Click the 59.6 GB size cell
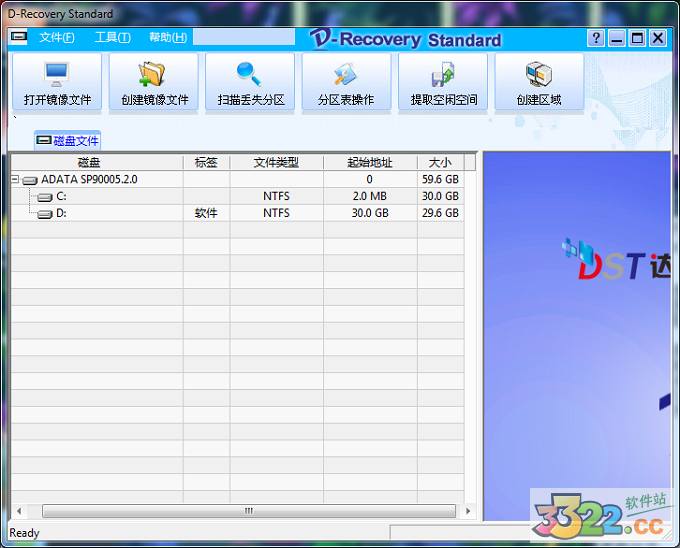Screen dimensions: 680x548 pos(441,179)
